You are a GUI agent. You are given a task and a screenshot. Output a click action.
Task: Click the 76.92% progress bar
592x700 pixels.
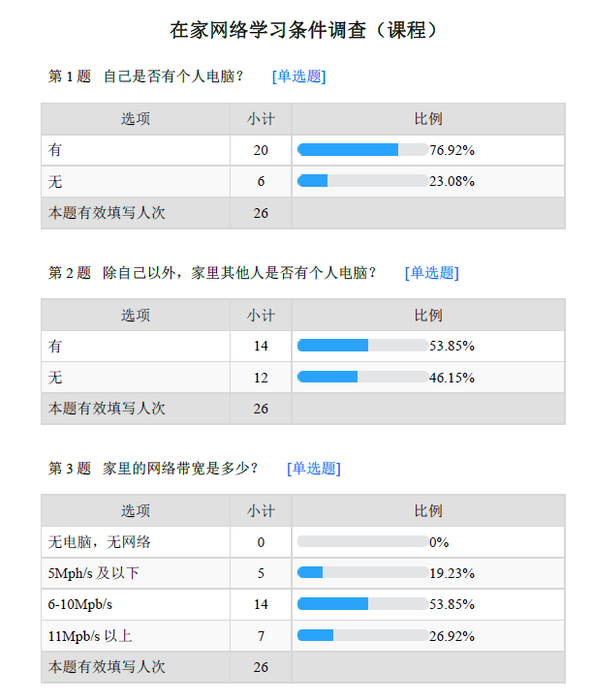tap(362, 150)
